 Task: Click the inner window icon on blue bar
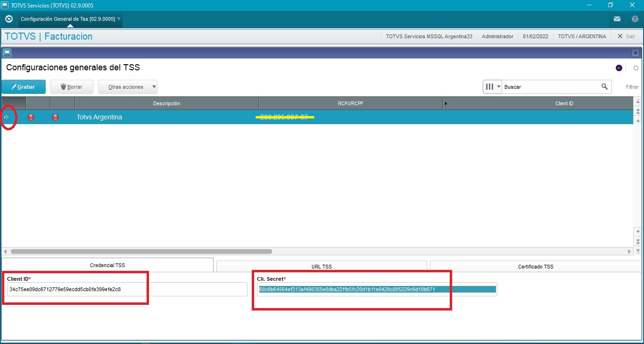click(x=7, y=53)
